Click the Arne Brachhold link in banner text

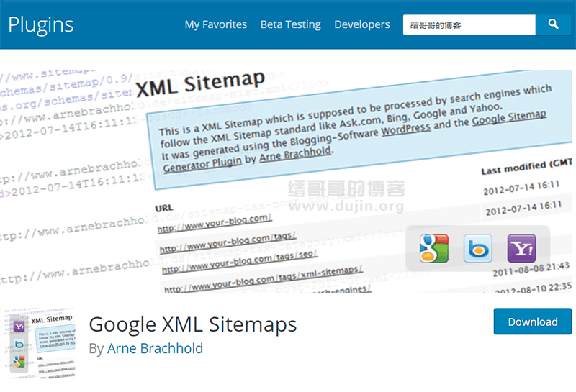(295, 154)
